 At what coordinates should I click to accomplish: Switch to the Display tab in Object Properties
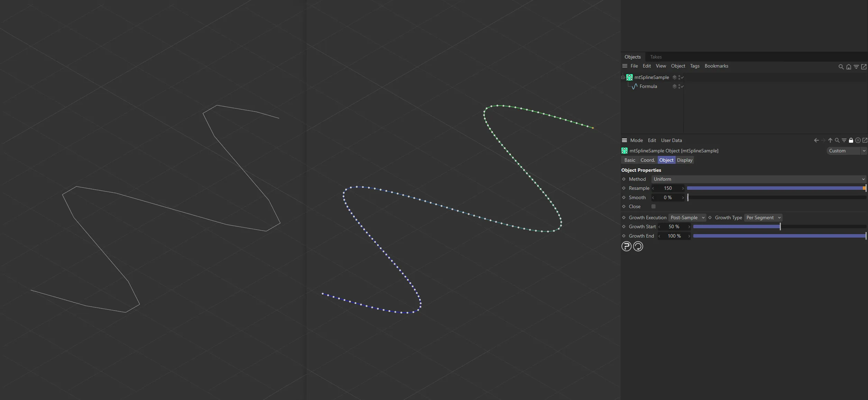coord(684,160)
